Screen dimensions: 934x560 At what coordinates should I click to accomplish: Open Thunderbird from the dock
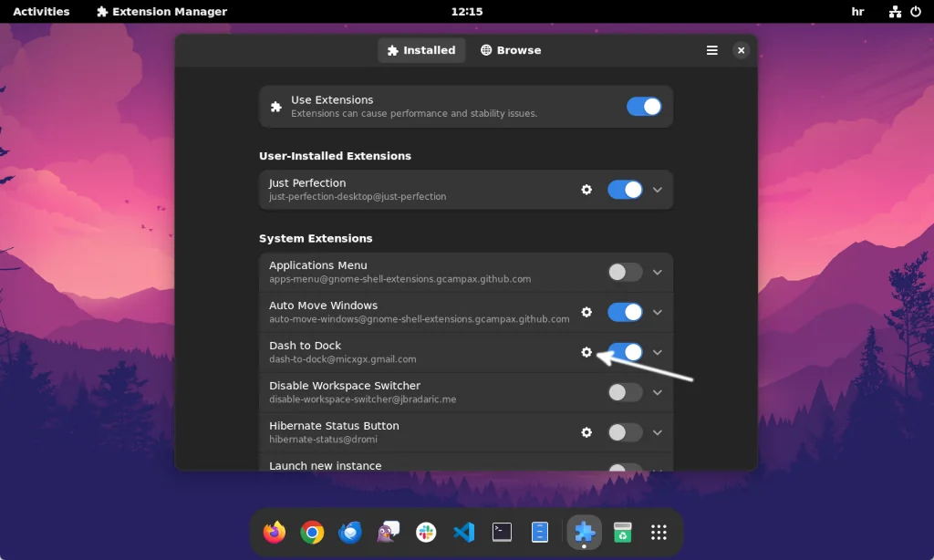point(350,533)
